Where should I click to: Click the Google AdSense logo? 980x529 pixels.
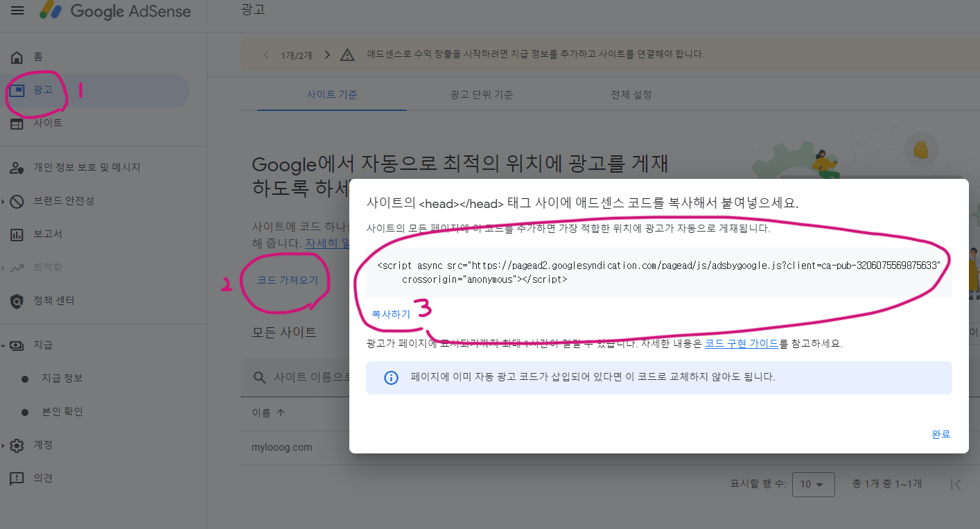(115, 10)
